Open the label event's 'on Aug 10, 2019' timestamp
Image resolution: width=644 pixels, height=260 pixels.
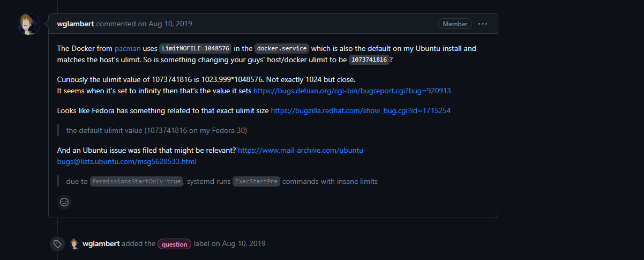click(238, 243)
